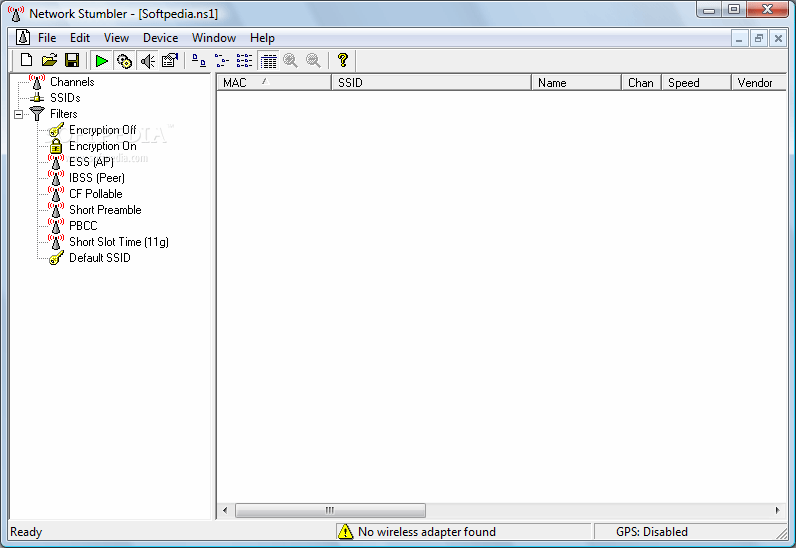The image size is (796, 548).
Task: Click the New document toolbar icon
Action: click(x=27, y=61)
